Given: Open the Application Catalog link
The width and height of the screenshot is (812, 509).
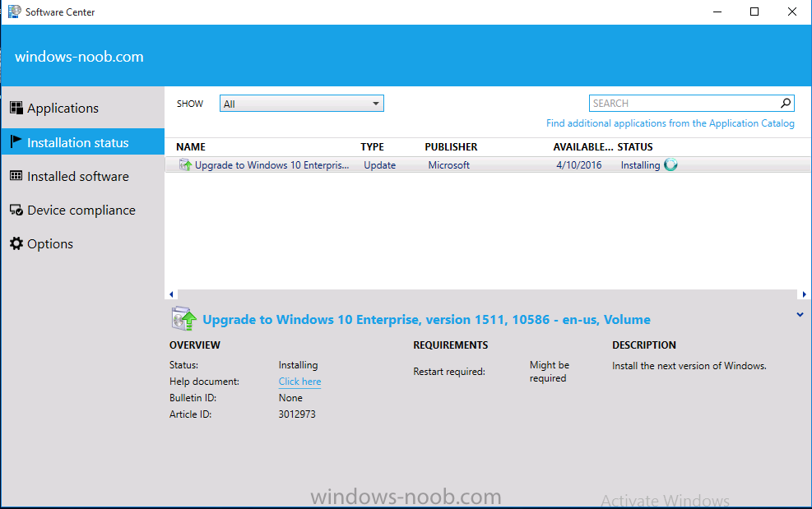Looking at the screenshot, I should coord(670,123).
